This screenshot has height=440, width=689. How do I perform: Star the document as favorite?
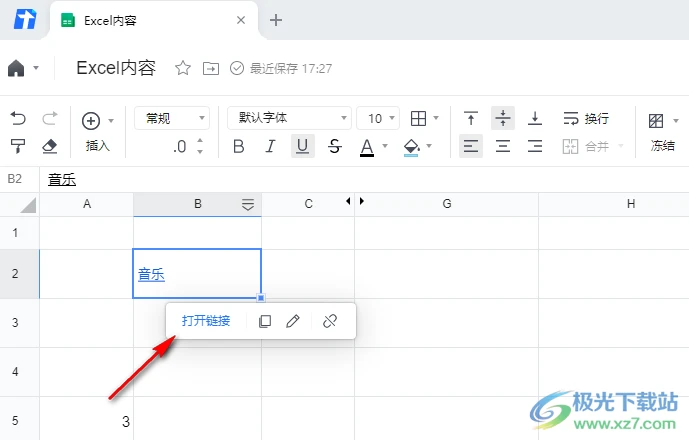(x=183, y=68)
